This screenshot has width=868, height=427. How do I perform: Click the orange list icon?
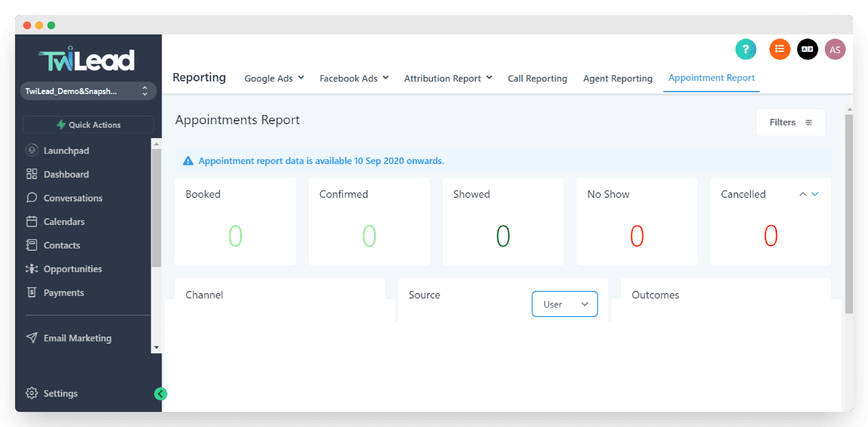[x=780, y=49]
